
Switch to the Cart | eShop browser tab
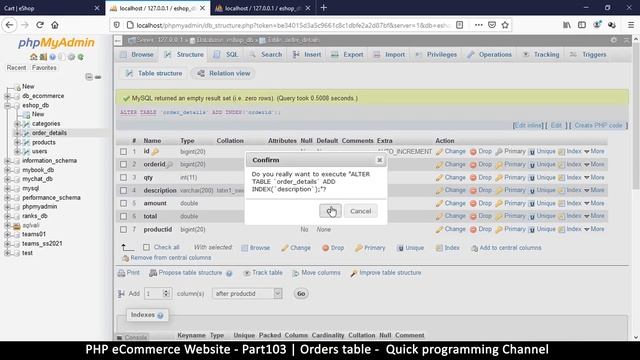[x=51, y=8]
